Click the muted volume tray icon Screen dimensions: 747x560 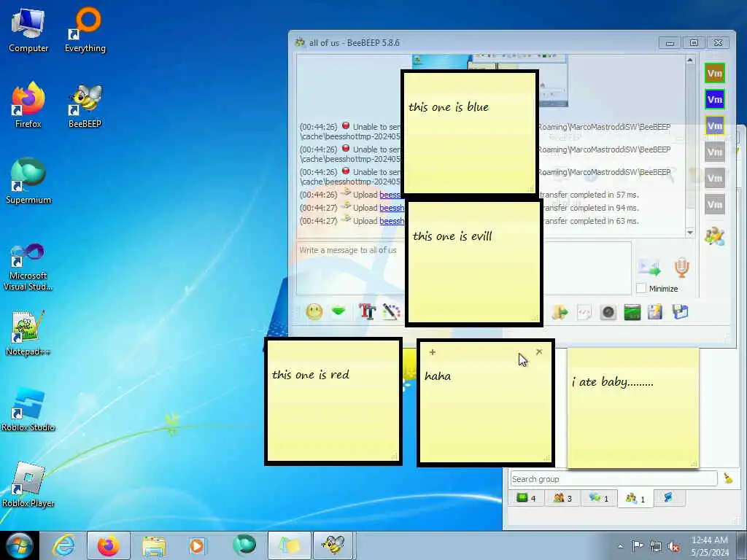point(673,546)
